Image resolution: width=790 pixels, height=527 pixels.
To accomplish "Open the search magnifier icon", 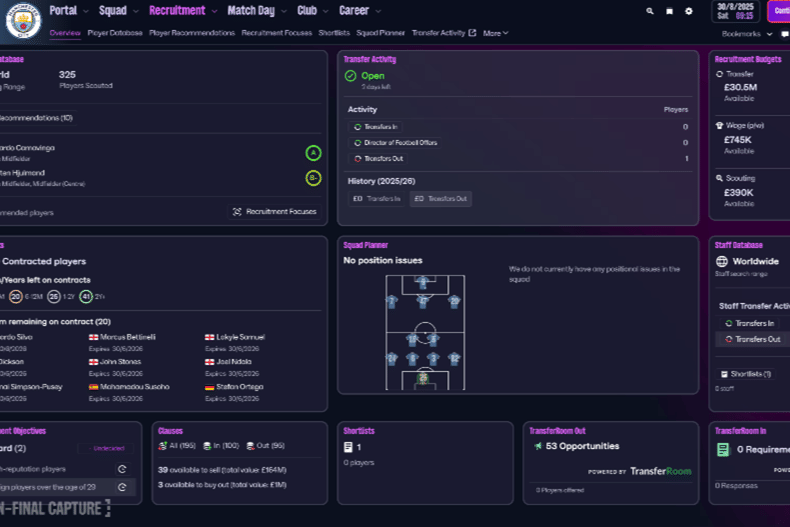I will point(650,11).
